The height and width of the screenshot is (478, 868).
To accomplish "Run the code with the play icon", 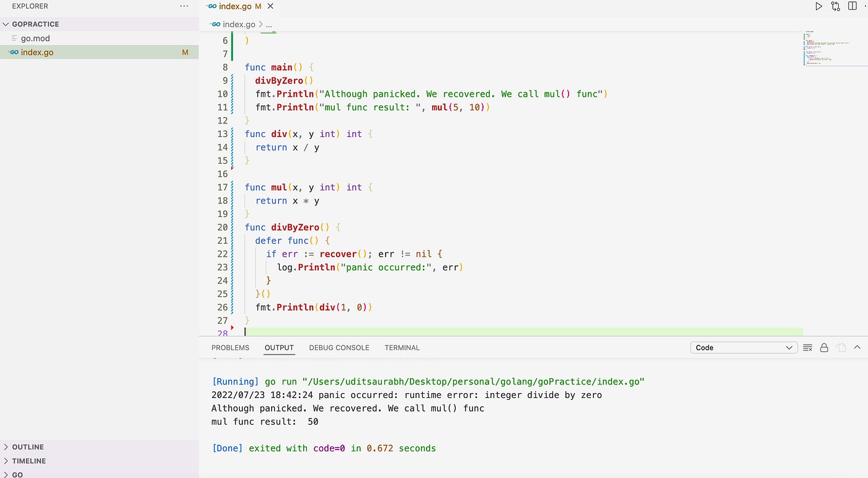I will (818, 6).
